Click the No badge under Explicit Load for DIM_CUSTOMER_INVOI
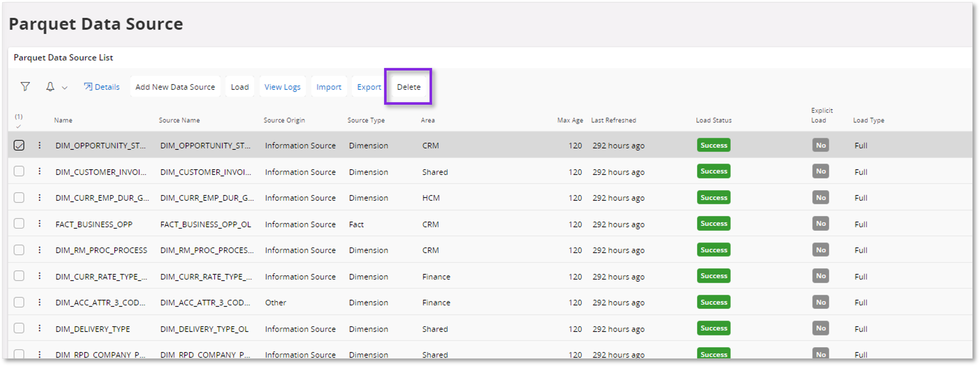The image size is (980, 366). (820, 171)
